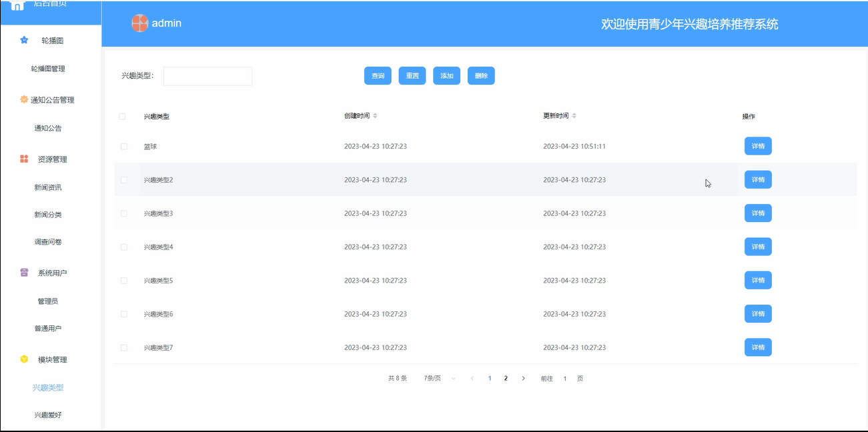Viewport: 868px width, 432px height.
Task: Sort by 更新时间 column sort arrows
Action: point(574,116)
